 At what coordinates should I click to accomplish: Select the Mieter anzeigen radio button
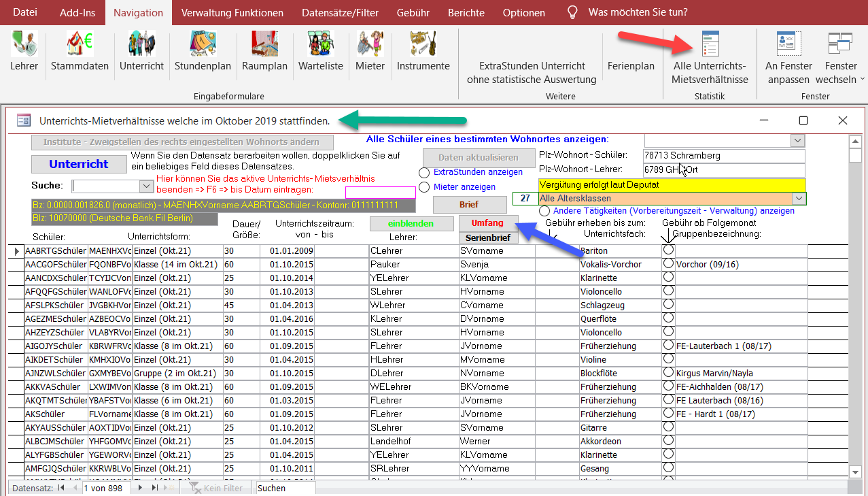pos(424,187)
